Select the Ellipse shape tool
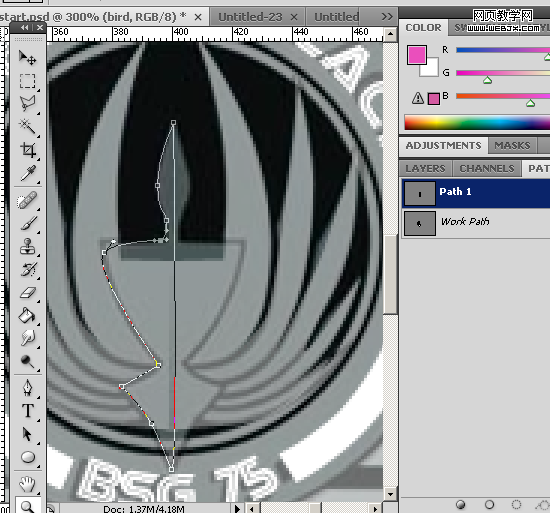Viewport: 550px width, 513px height. tap(27, 457)
